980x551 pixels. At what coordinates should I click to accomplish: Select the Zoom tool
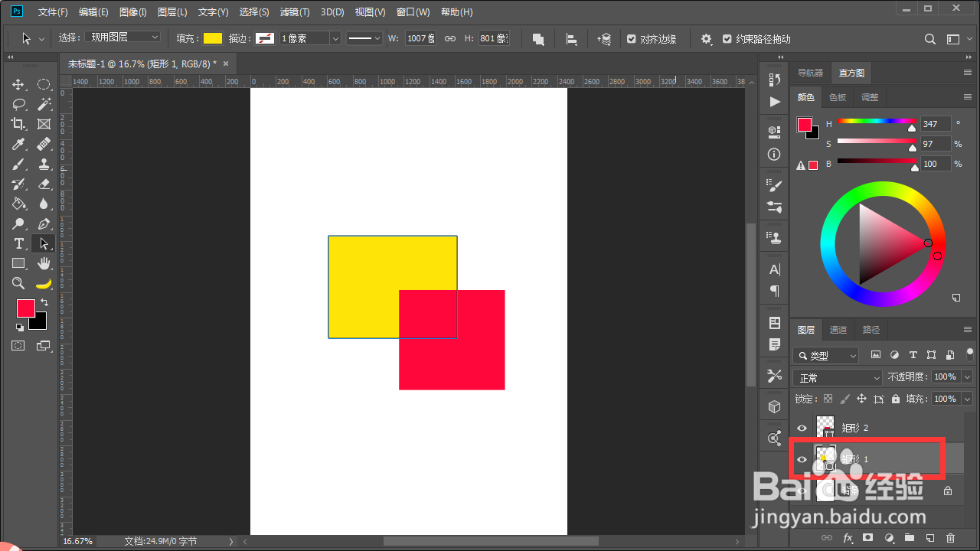point(18,283)
